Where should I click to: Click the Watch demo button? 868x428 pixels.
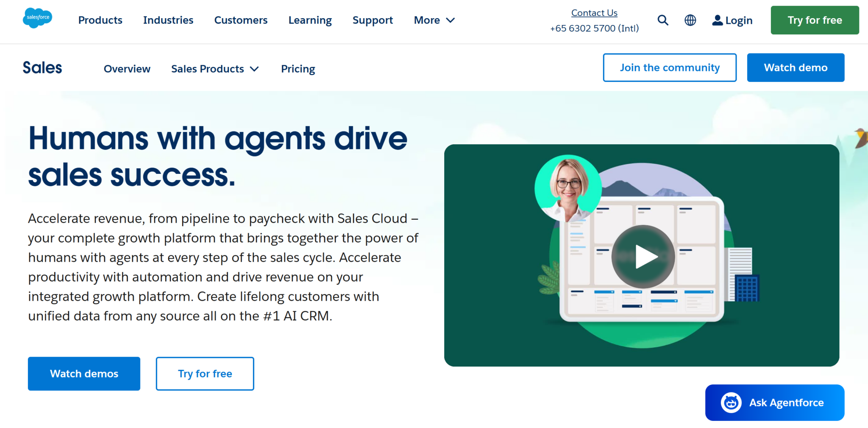tap(796, 67)
